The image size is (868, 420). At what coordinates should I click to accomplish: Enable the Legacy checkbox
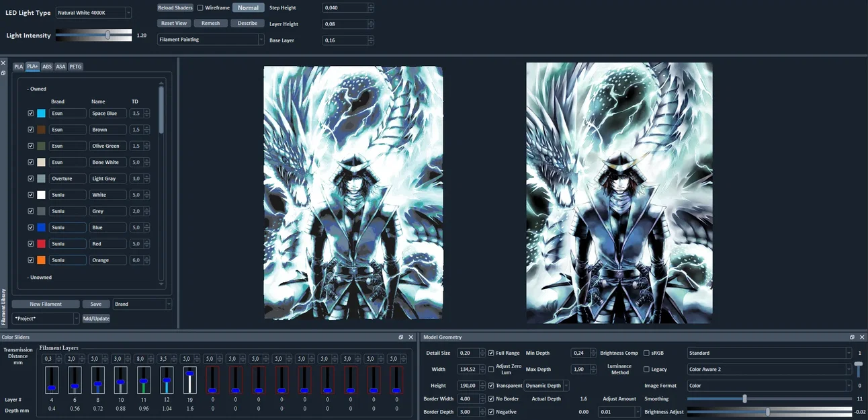click(x=646, y=369)
